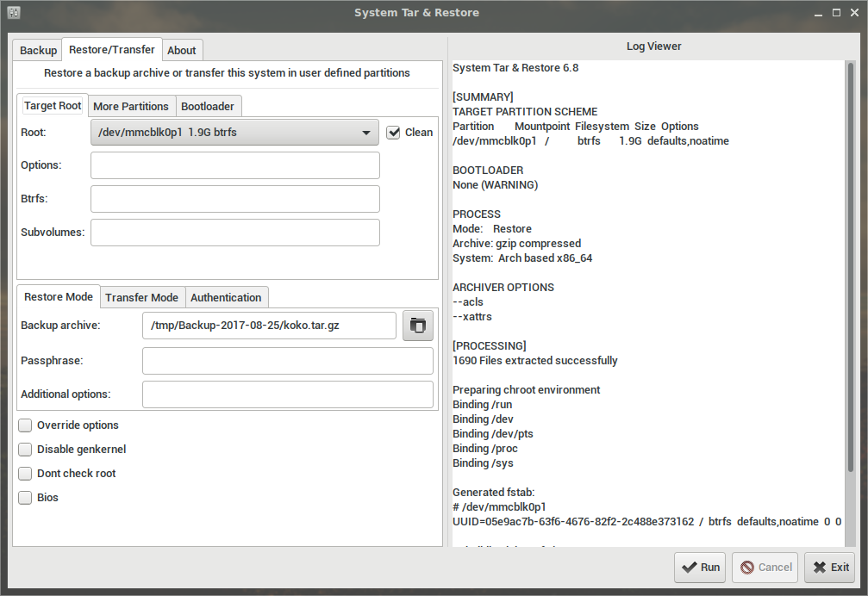
Task: Maximize the System Tar & Restore window
Action: [836, 13]
